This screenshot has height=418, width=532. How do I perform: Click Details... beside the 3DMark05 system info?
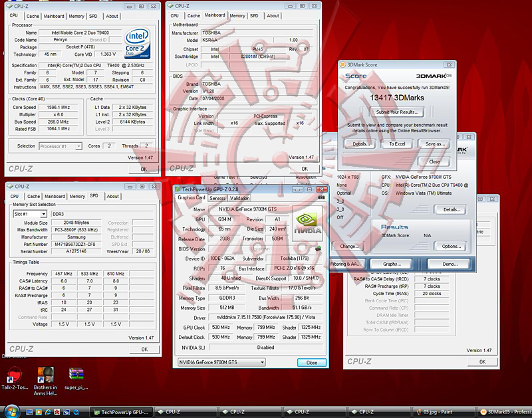click(452, 209)
